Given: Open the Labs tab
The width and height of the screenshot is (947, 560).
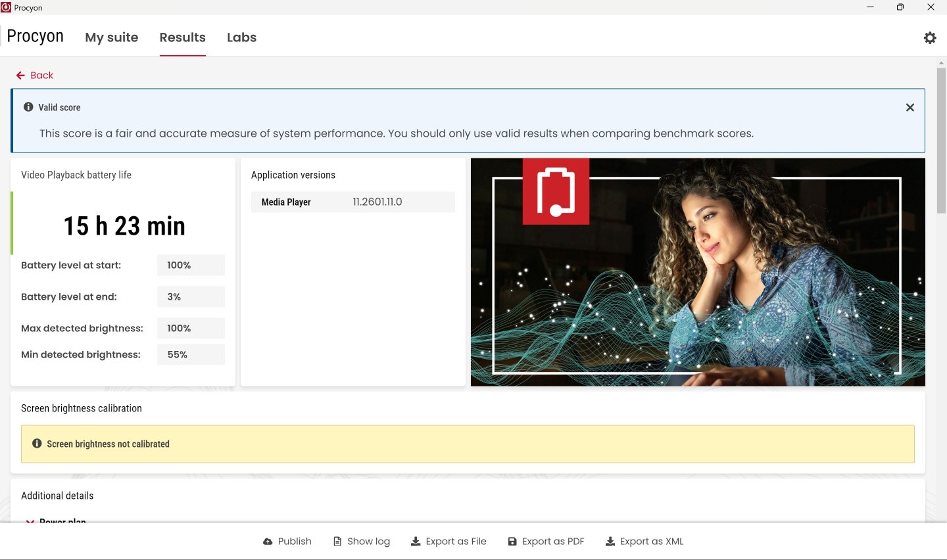Looking at the screenshot, I should pos(241,37).
